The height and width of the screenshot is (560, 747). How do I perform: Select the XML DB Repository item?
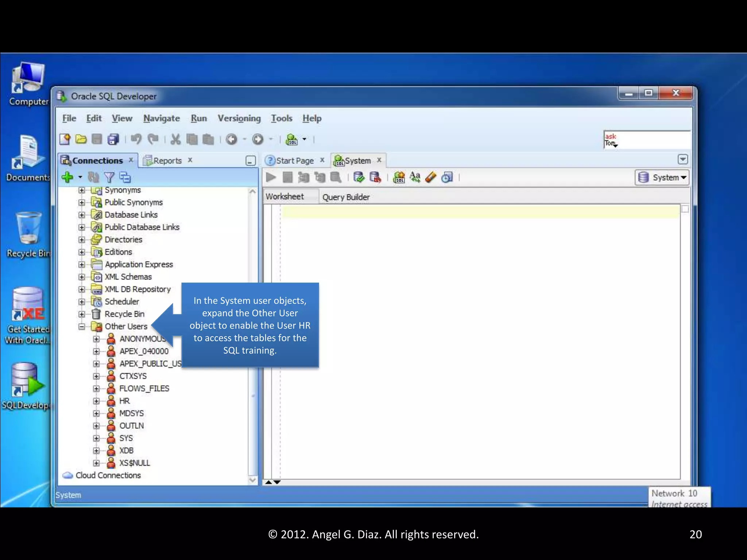(138, 289)
